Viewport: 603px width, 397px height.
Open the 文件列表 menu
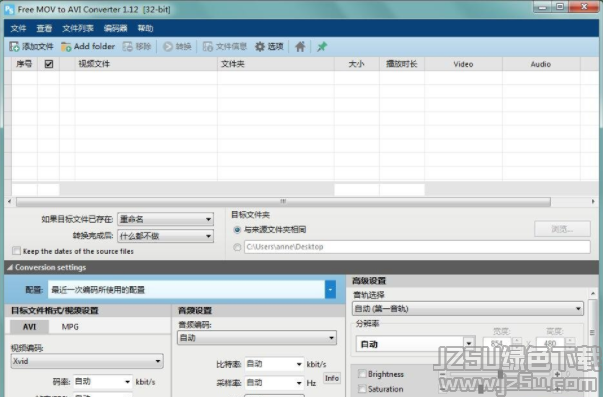78,28
